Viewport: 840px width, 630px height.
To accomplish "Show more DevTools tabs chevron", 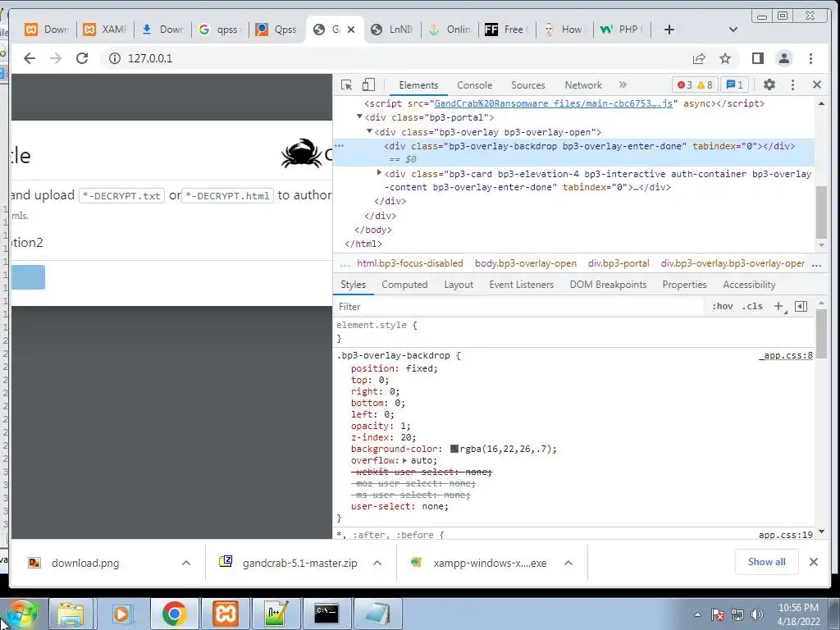I will 623,84.
